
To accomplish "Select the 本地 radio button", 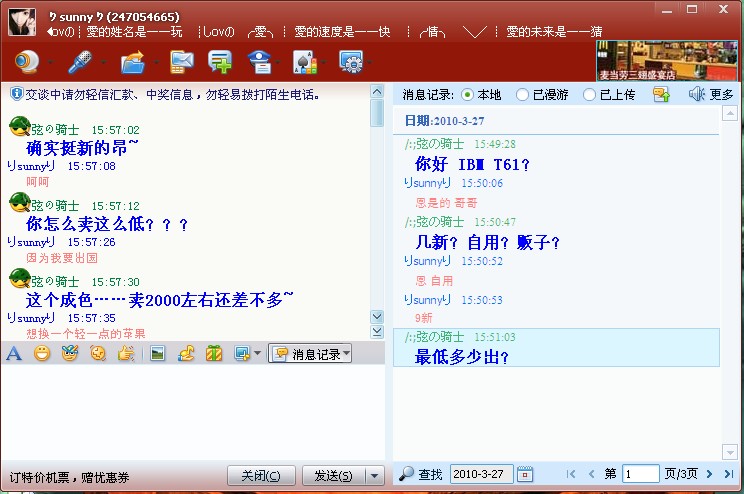I will click(x=468, y=95).
